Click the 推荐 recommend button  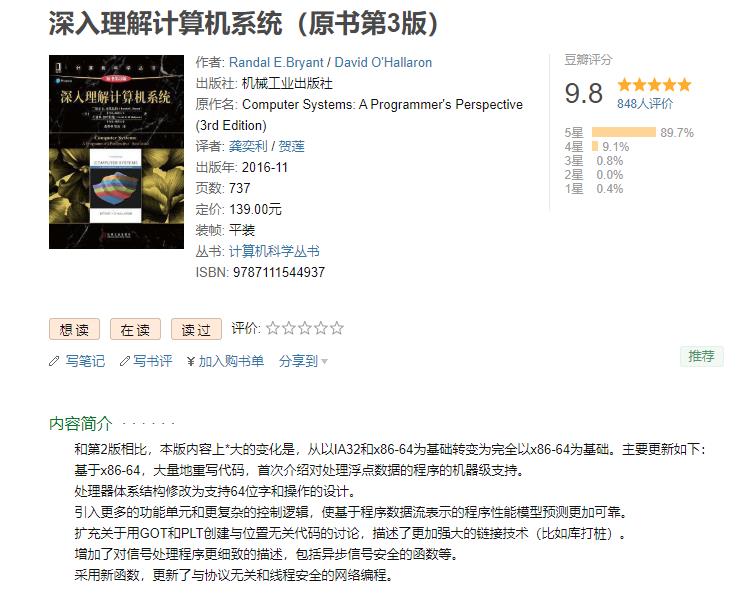point(702,356)
